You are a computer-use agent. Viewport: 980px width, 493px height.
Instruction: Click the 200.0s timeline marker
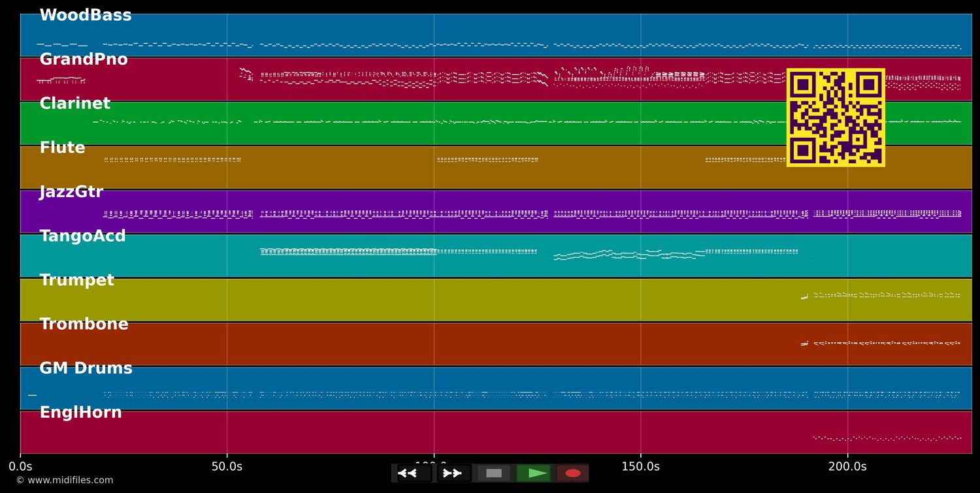(x=847, y=467)
